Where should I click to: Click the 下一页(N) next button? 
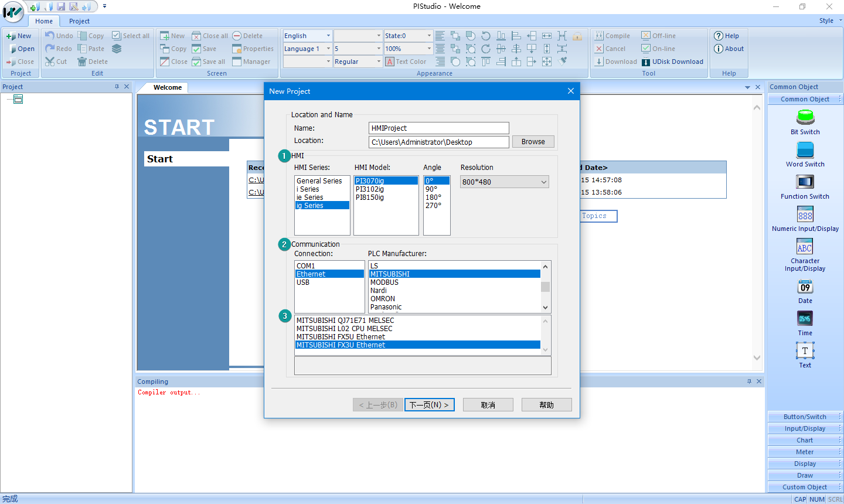tap(429, 405)
